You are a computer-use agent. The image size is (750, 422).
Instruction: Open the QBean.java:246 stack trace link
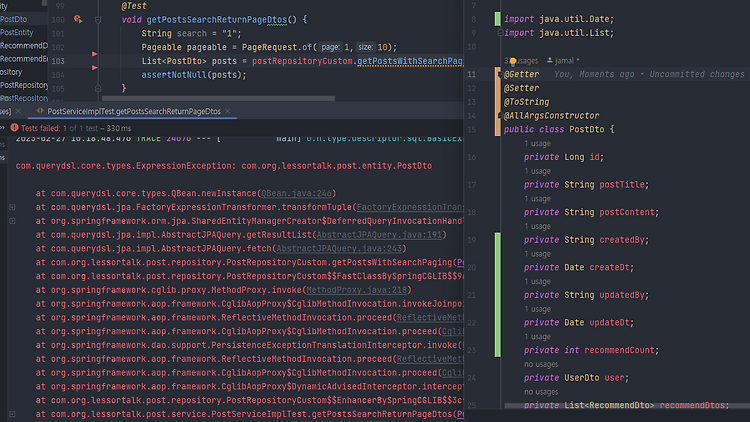click(297, 193)
